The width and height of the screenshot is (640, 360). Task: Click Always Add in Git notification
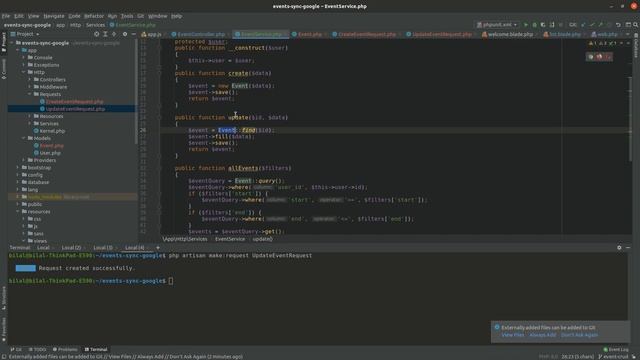(x=542, y=335)
